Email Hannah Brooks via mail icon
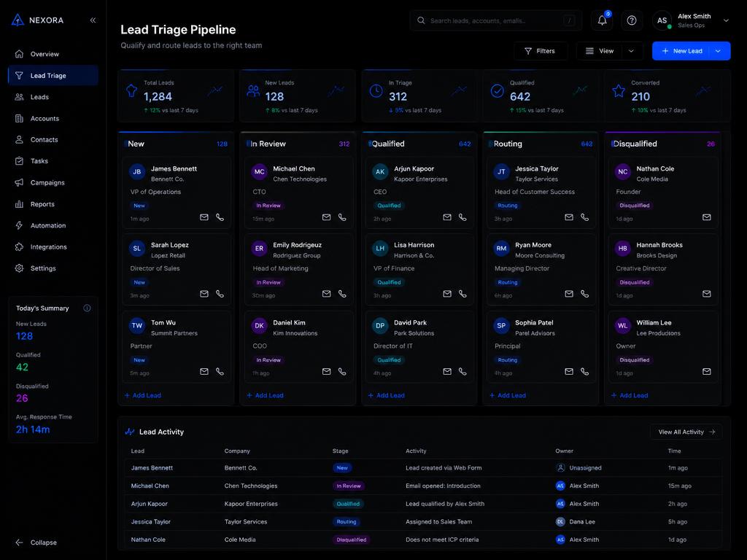 pos(706,294)
